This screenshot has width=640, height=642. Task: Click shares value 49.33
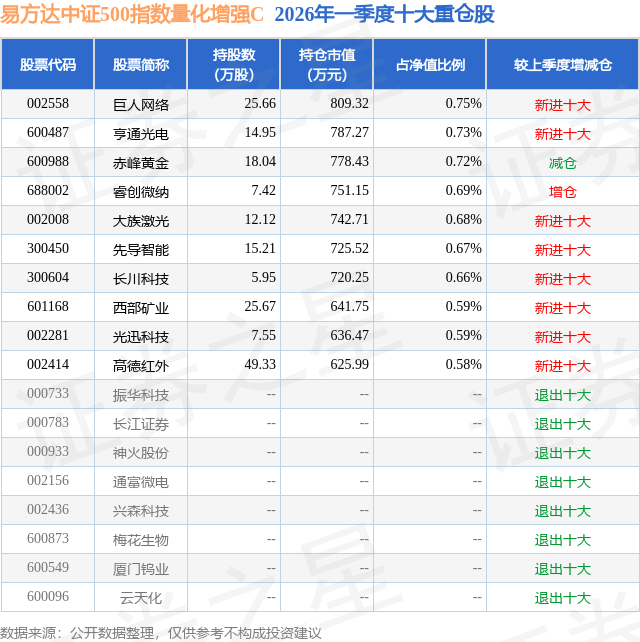260,364
